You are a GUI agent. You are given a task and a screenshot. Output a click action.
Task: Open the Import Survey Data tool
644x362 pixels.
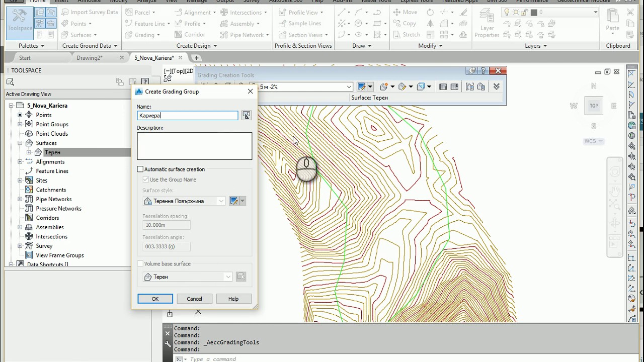[89, 12]
